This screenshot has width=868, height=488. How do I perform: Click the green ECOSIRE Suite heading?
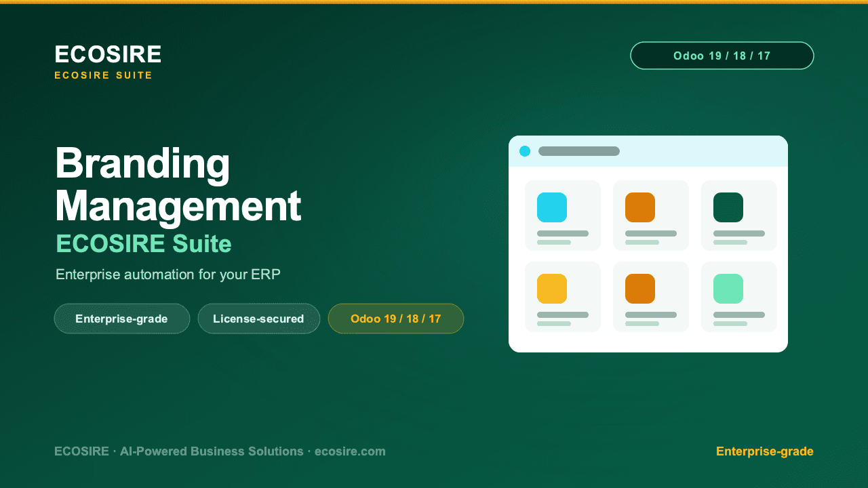[144, 243]
